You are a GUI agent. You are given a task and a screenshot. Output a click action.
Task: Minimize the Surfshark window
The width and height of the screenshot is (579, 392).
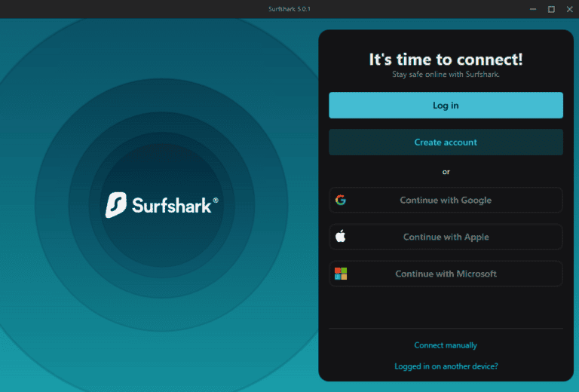pos(532,9)
